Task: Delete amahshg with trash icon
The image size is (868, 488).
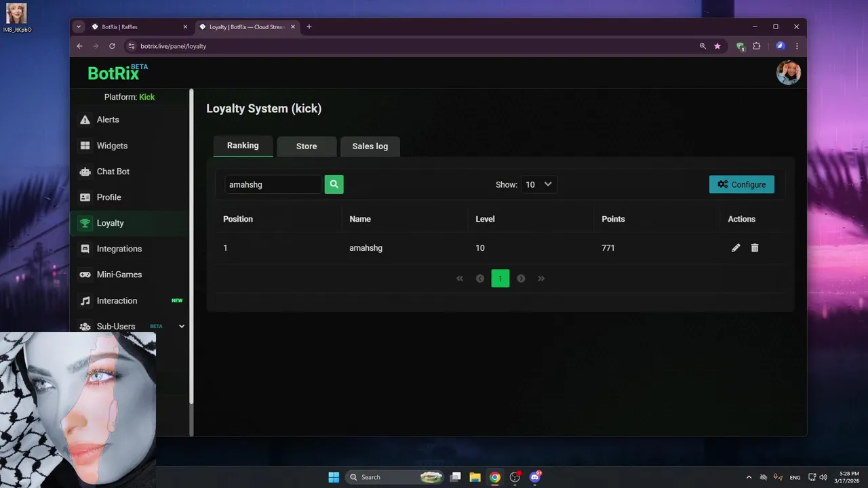Action: click(x=755, y=248)
